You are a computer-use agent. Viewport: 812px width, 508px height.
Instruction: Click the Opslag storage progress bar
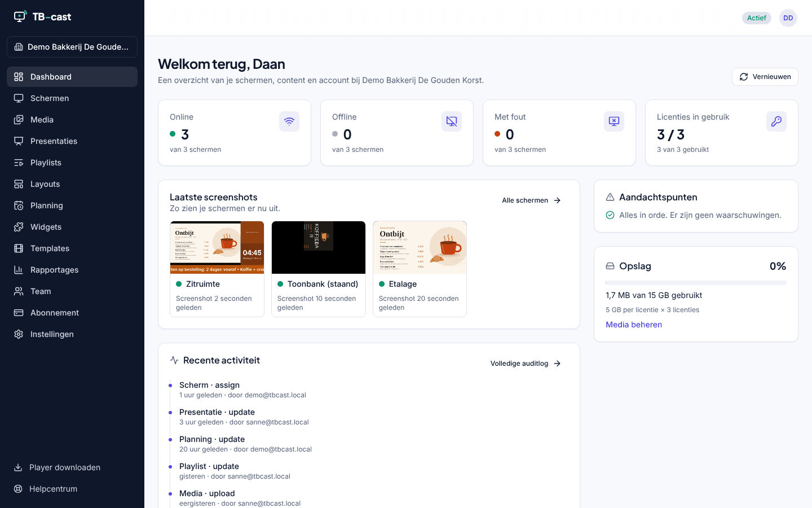coord(696,283)
